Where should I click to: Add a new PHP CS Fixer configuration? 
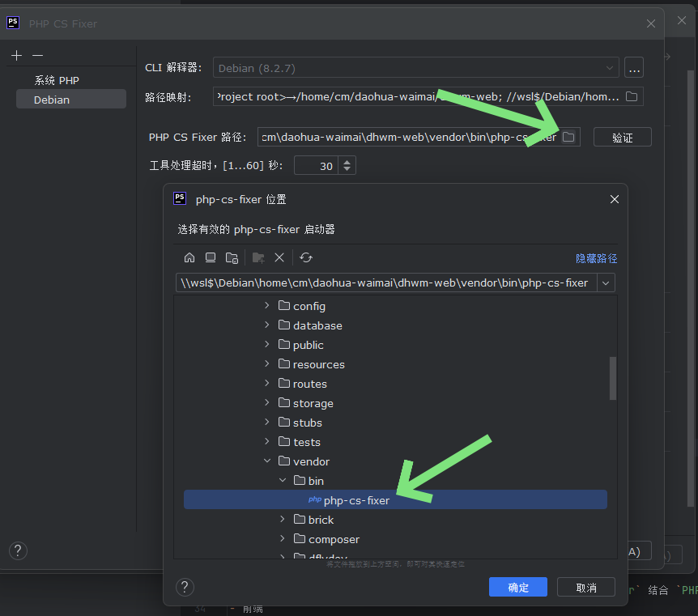(x=16, y=56)
